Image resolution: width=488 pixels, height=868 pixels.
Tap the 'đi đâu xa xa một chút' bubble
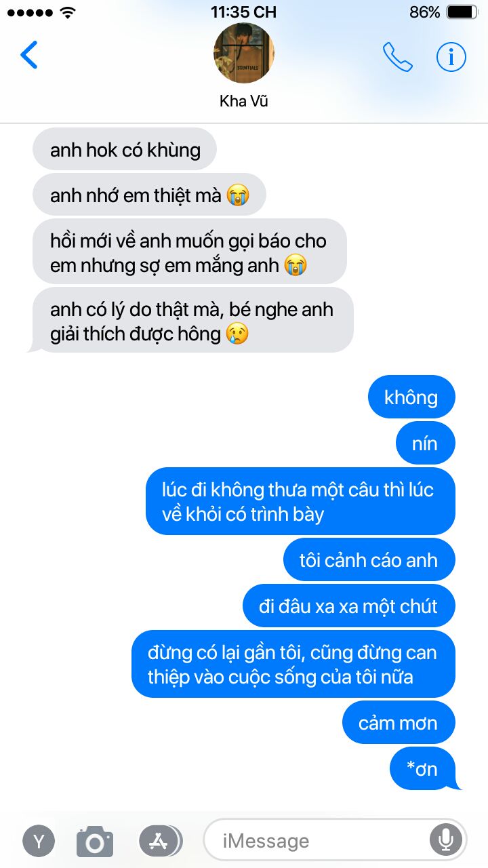pyautogui.click(x=349, y=606)
